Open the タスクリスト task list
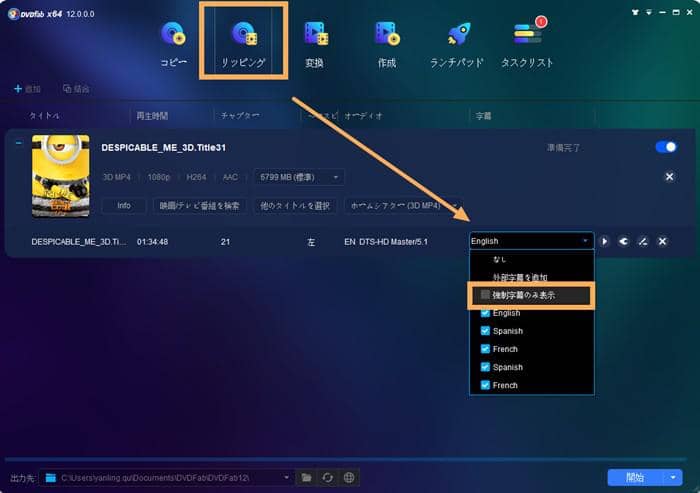This screenshot has height=493, width=700. click(x=527, y=44)
